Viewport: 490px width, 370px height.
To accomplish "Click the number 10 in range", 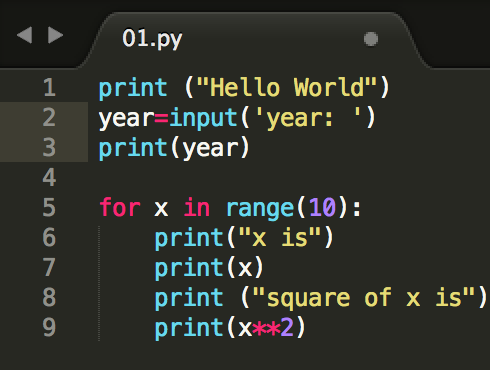I will [322, 207].
